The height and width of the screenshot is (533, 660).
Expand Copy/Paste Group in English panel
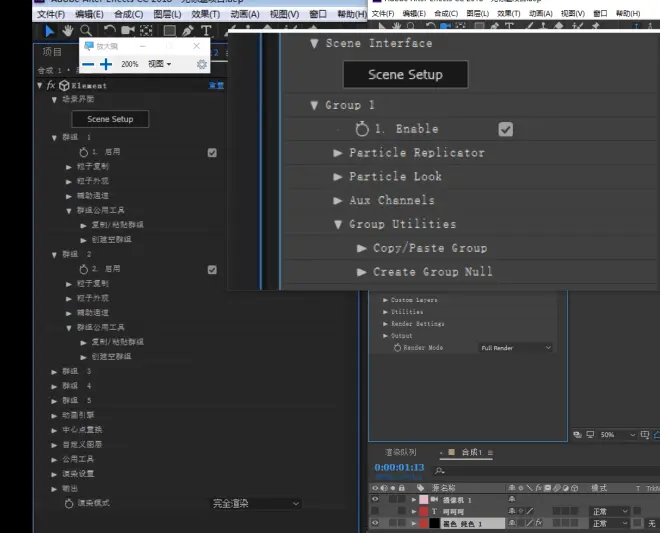click(x=362, y=248)
